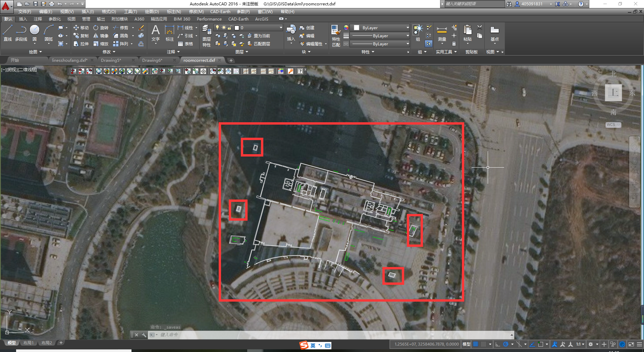Click the wrench customize icon in command line
644x352 pixels.
point(144,335)
